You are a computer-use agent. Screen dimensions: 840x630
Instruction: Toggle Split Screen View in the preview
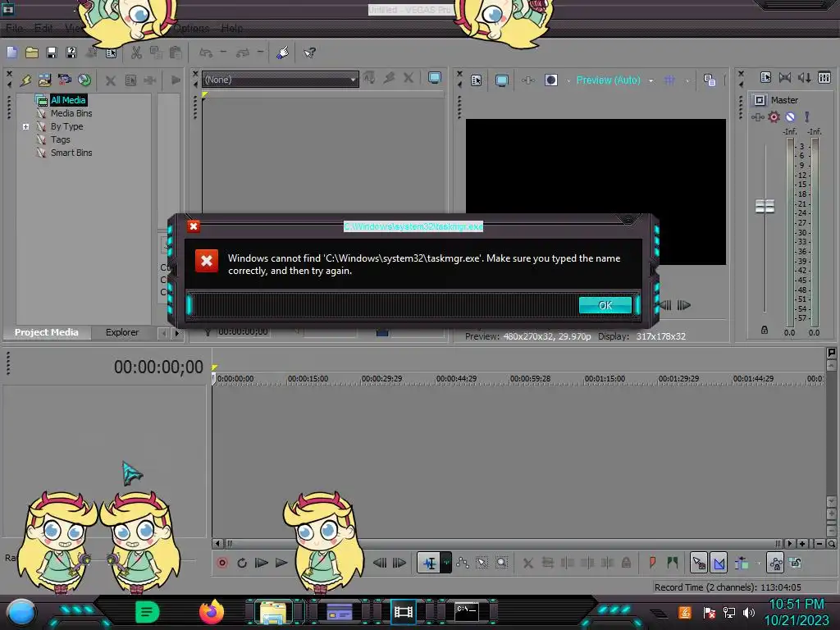[x=551, y=80]
